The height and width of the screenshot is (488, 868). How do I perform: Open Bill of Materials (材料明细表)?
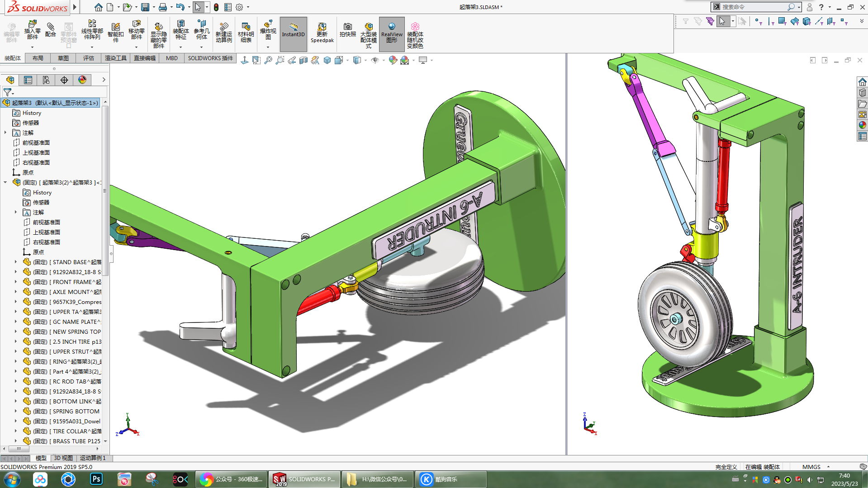246,33
